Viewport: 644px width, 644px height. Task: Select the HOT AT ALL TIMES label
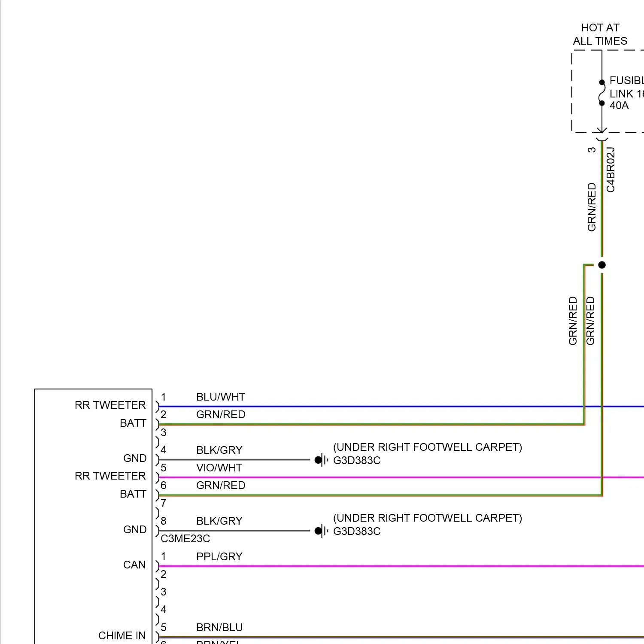(600, 34)
